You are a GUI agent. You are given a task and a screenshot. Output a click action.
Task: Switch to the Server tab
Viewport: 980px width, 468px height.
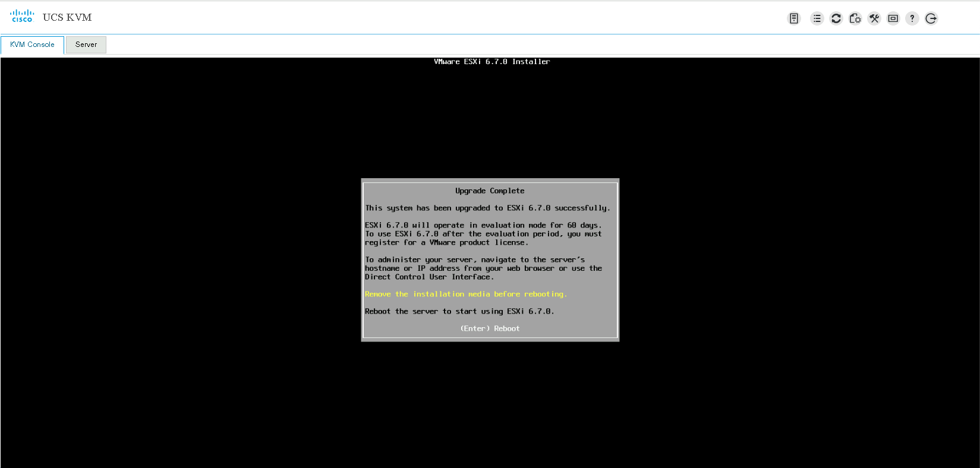point(86,45)
